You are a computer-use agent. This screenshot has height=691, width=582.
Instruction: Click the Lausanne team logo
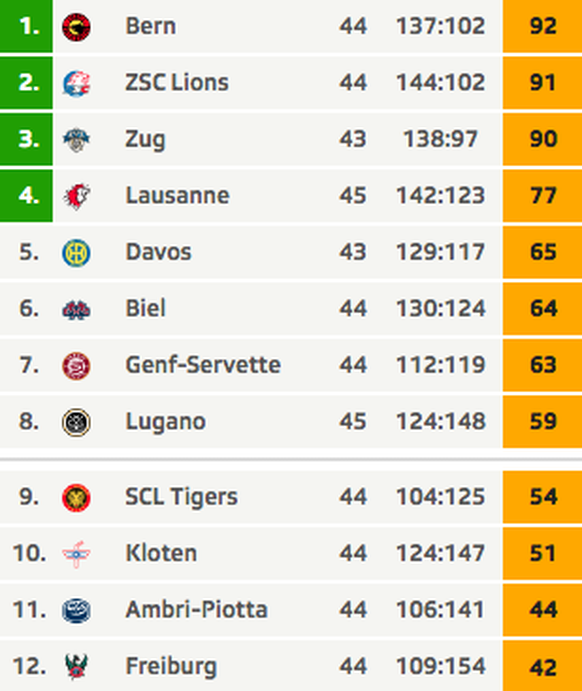tap(76, 196)
